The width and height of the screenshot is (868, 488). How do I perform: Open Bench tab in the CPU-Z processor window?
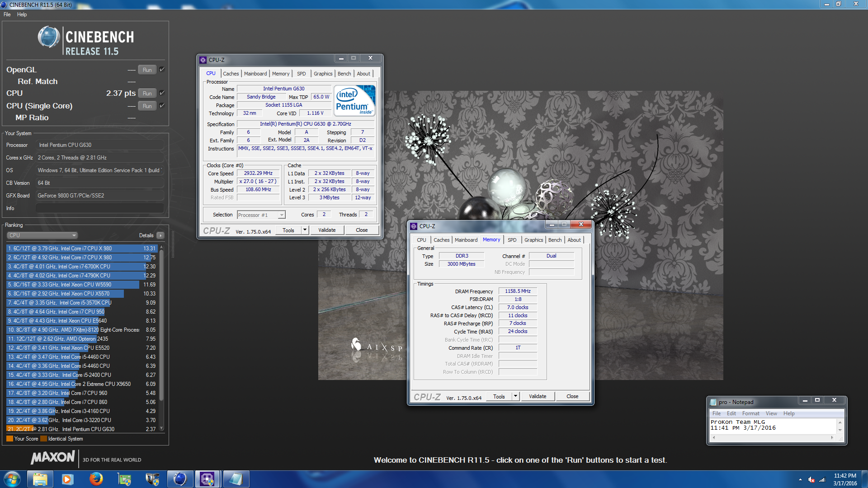[x=344, y=74]
